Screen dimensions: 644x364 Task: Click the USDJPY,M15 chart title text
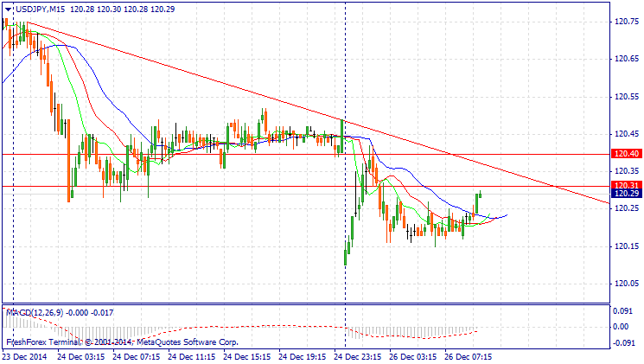[x=41, y=9]
